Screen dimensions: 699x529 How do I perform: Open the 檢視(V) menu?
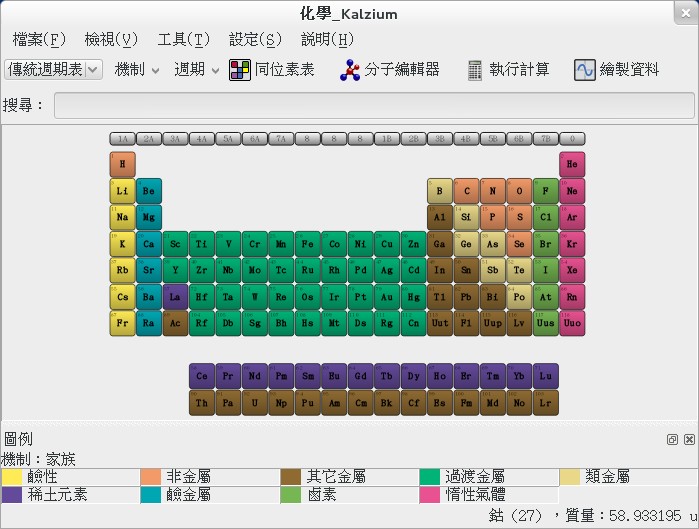[111, 39]
